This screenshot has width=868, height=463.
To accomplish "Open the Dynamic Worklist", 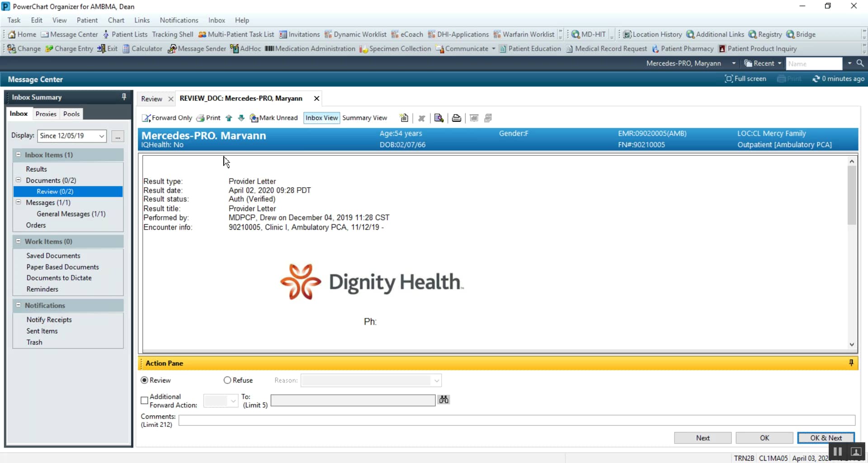I will tap(355, 34).
